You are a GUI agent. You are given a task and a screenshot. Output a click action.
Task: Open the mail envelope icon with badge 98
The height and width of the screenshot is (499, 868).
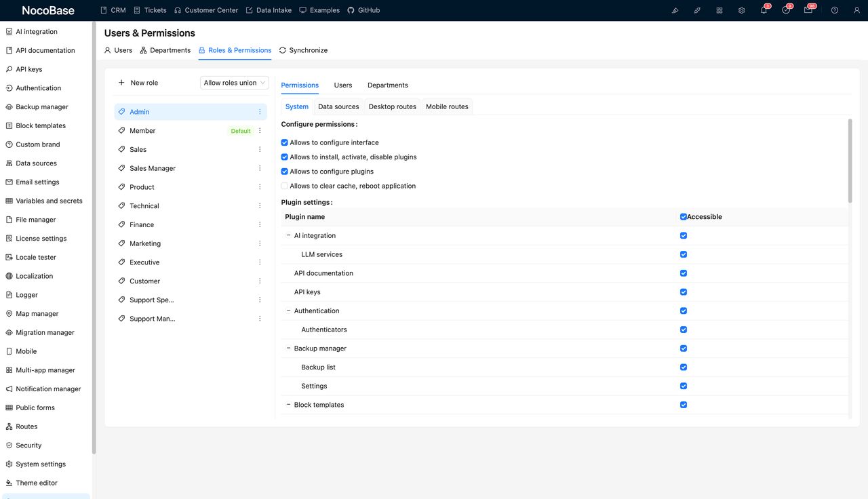[808, 10]
